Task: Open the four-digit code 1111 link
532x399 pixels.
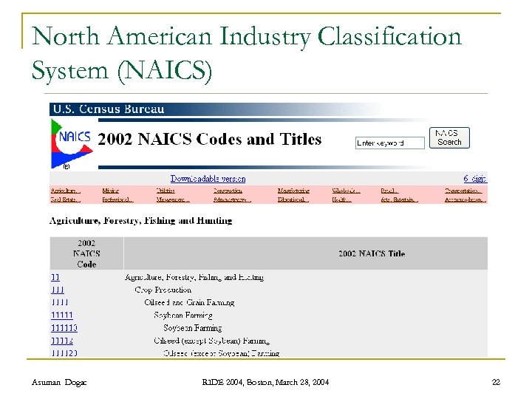Action: pyautogui.click(x=60, y=302)
